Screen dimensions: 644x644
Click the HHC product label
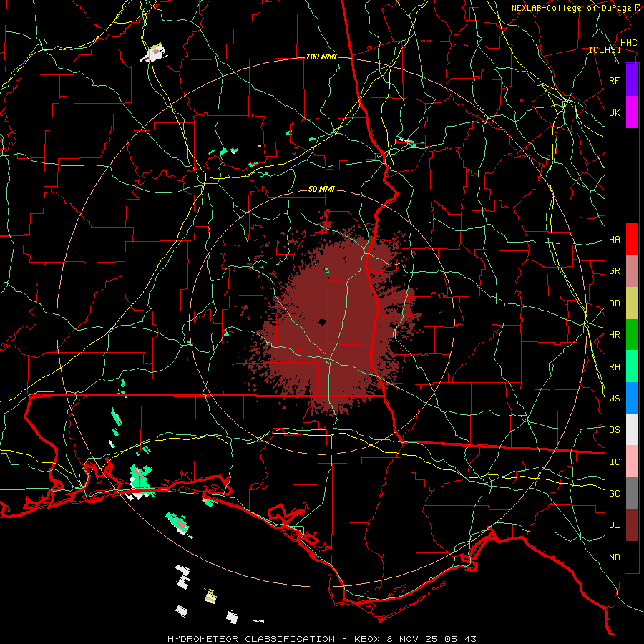pyautogui.click(x=629, y=43)
